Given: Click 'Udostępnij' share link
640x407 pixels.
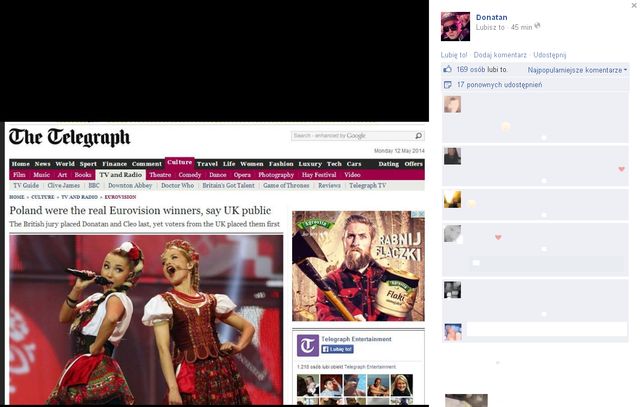Looking at the screenshot, I should (549, 55).
